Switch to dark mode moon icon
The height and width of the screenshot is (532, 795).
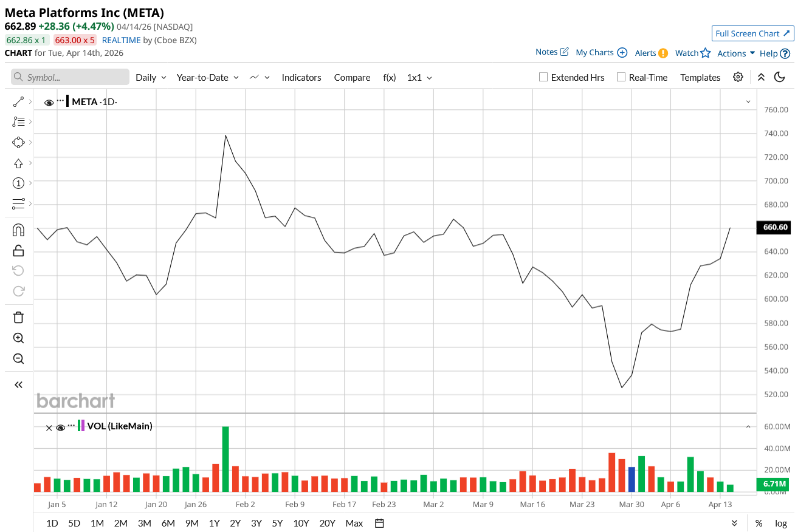pyautogui.click(x=779, y=77)
